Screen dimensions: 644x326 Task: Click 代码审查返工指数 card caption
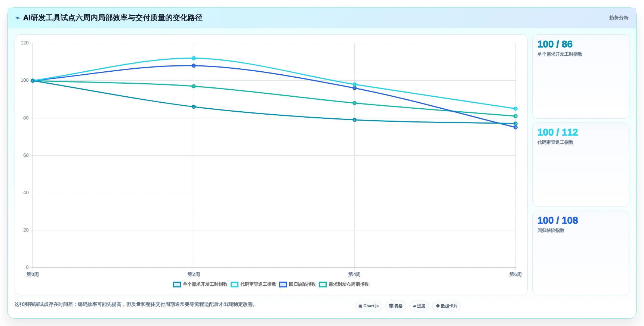click(555, 143)
